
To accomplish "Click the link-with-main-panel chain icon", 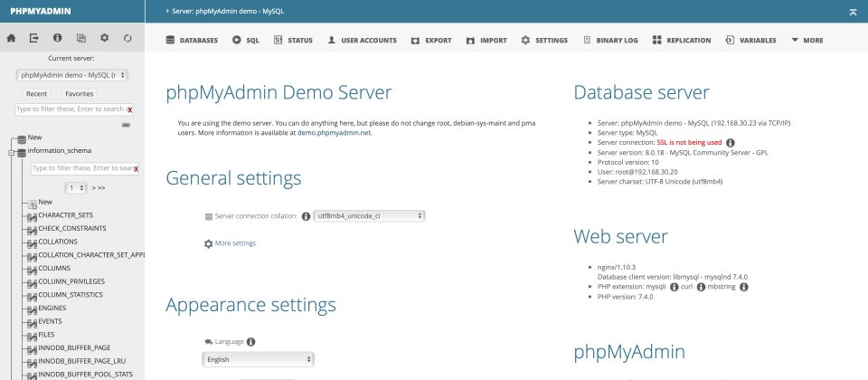I will pyautogui.click(x=127, y=125).
